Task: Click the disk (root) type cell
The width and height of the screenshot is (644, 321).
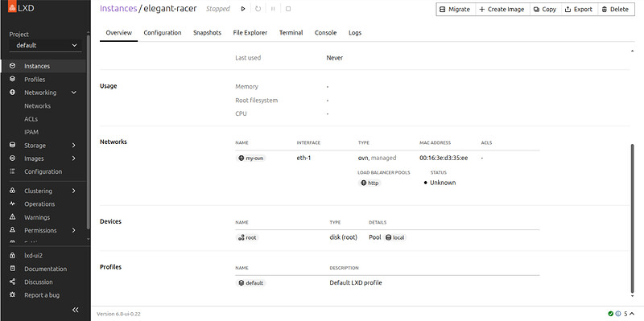Action: (344, 237)
